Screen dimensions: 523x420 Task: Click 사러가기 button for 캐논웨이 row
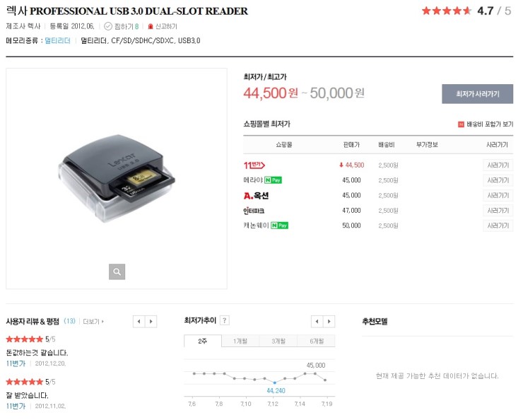tap(498, 226)
